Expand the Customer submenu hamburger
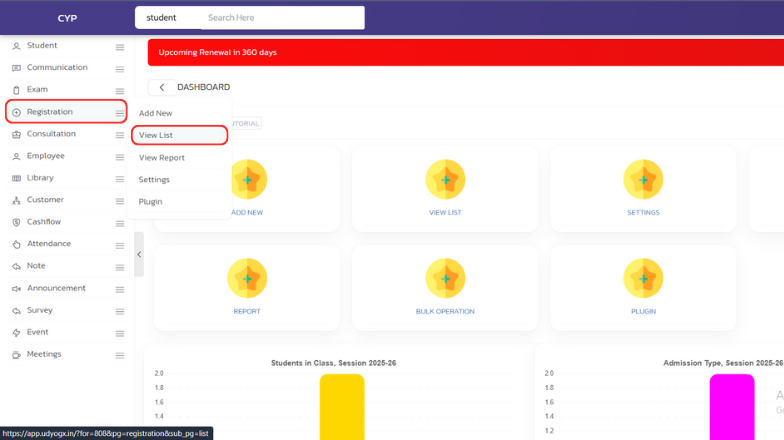This screenshot has height=440, width=784. pyautogui.click(x=120, y=200)
